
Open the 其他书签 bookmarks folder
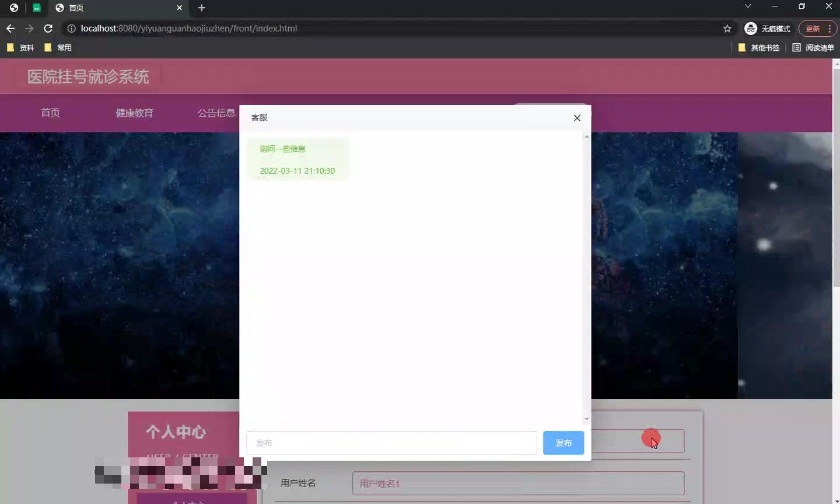[x=758, y=48]
